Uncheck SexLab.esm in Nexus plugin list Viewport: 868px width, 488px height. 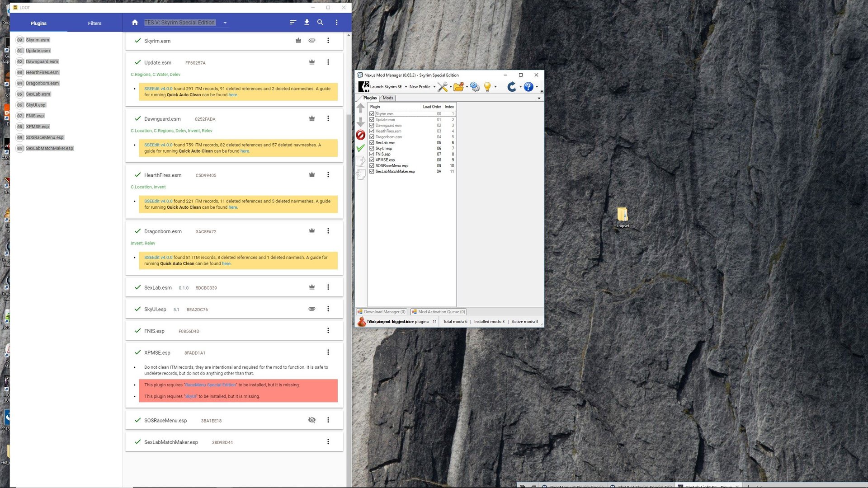(x=372, y=143)
